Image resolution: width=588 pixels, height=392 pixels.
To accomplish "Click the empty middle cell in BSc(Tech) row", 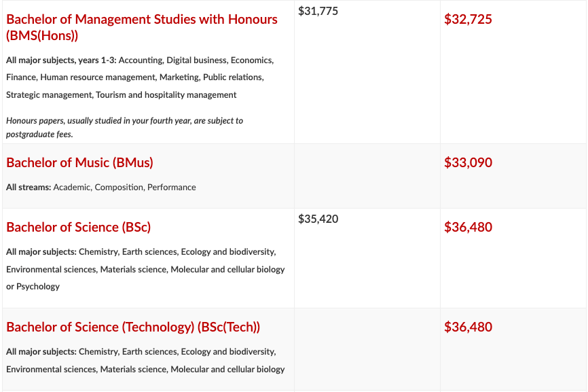I will tap(367, 349).
